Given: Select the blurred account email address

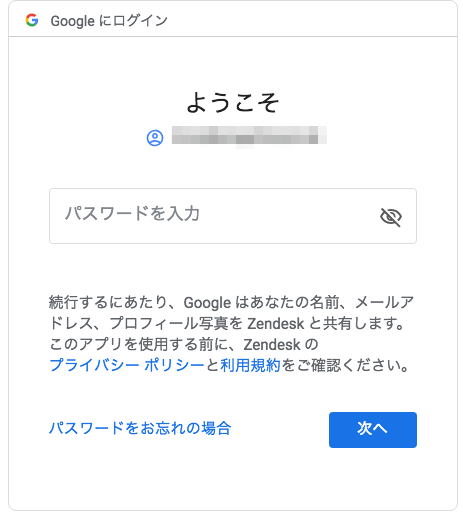Looking at the screenshot, I should coord(249,136).
